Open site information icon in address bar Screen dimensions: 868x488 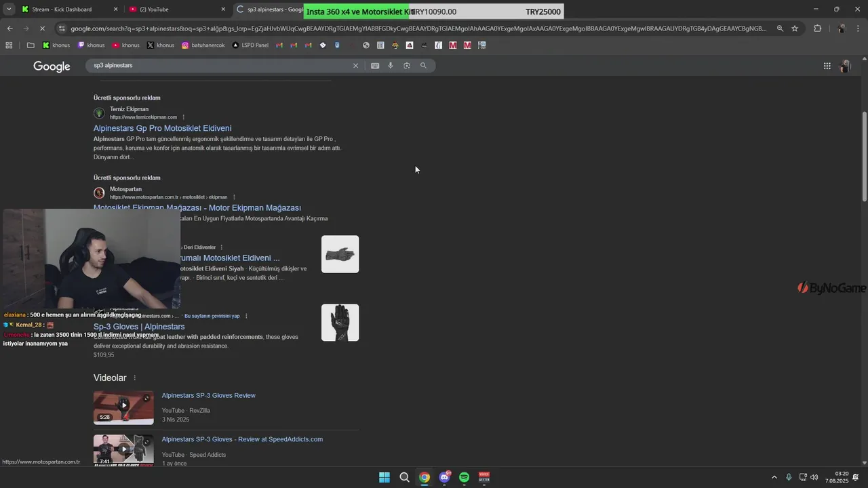(62, 28)
